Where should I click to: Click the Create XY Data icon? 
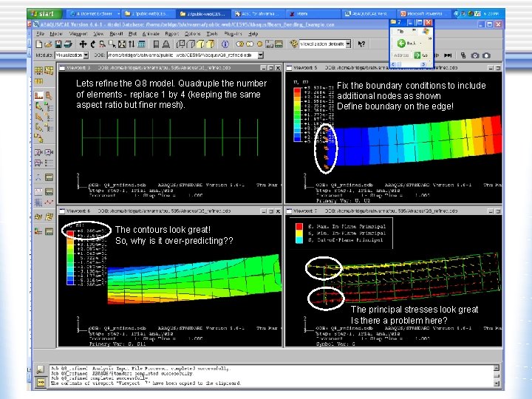(38, 191)
